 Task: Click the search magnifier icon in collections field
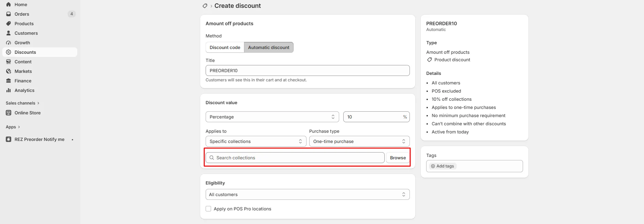212,158
